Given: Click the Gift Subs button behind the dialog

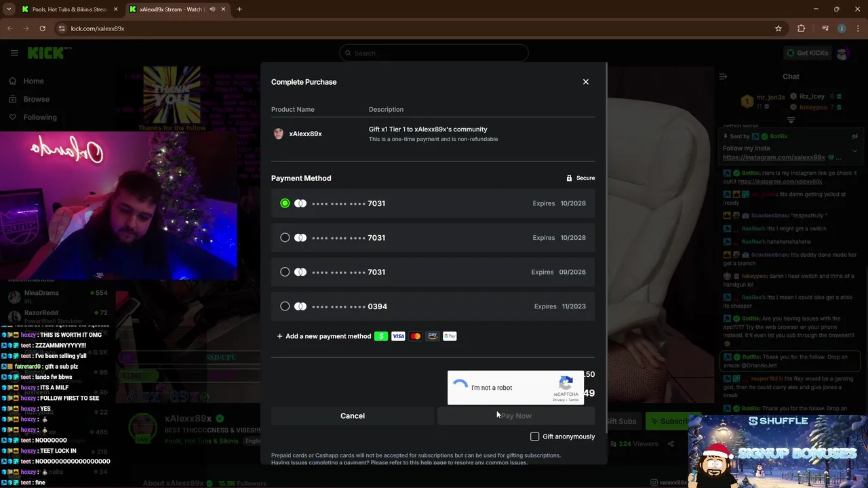Looking at the screenshot, I should [620, 422].
